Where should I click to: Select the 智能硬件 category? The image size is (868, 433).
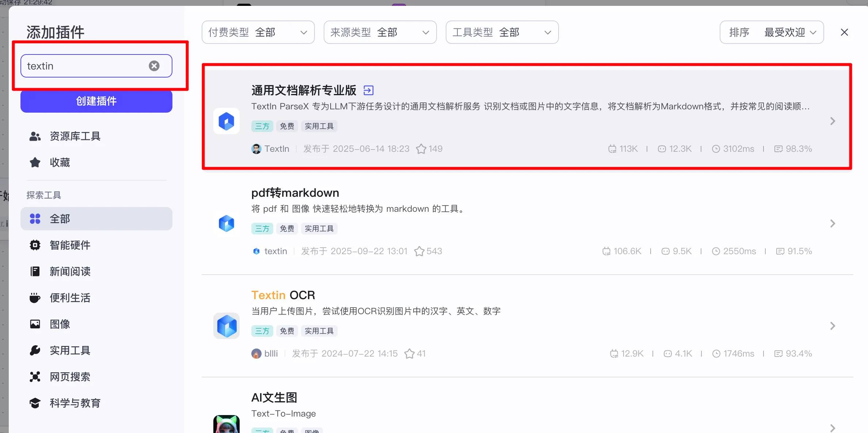click(x=96, y=245)
